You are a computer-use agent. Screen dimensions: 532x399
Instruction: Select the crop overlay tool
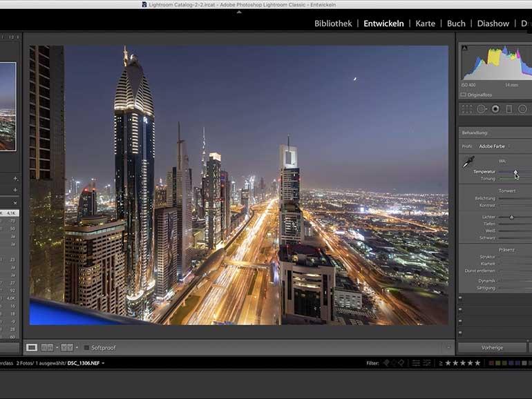pos(467,109)
